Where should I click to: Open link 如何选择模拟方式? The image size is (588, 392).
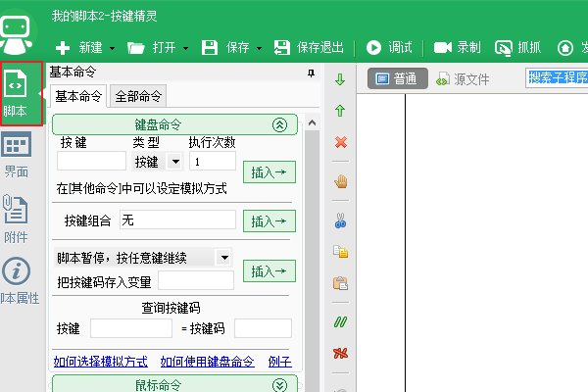pos(101,362)
